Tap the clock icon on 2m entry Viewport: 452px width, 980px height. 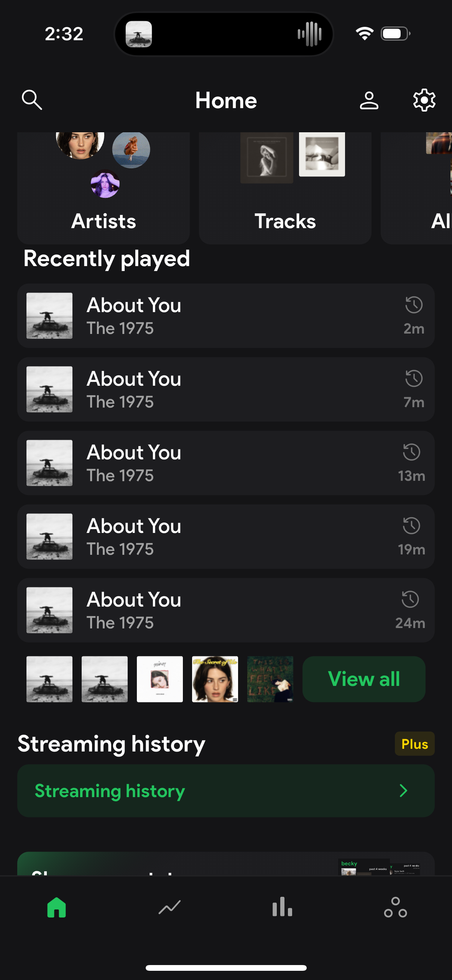pyautogui.click(x=414, y=305)
